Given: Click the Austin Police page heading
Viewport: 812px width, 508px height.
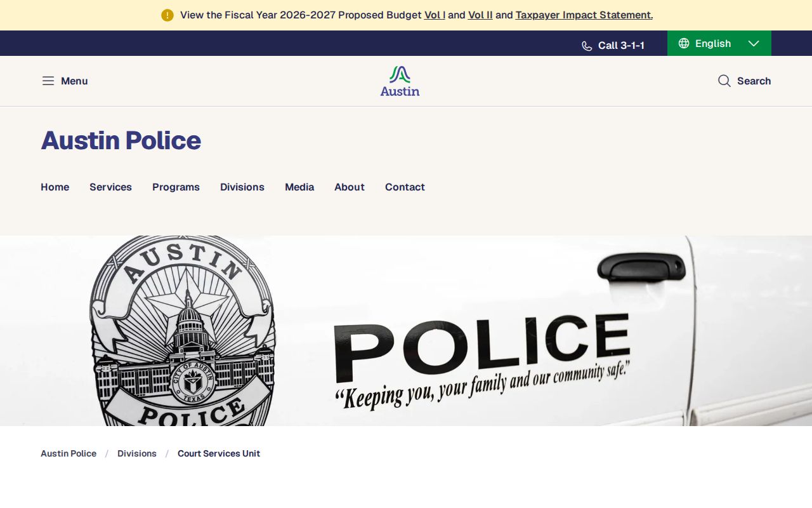Looking at the screenshot, I should point(121,140).
